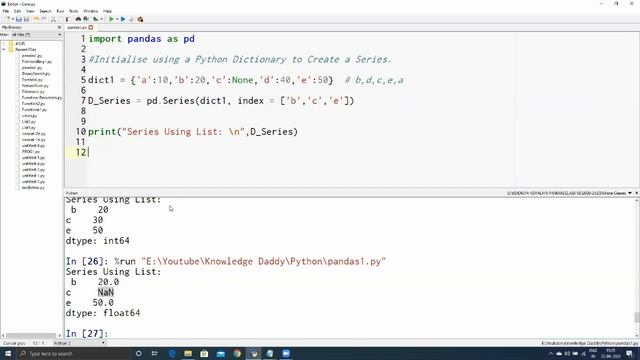
Task: Open the new file icon dropdown arrow
Action: coord(13,19)
